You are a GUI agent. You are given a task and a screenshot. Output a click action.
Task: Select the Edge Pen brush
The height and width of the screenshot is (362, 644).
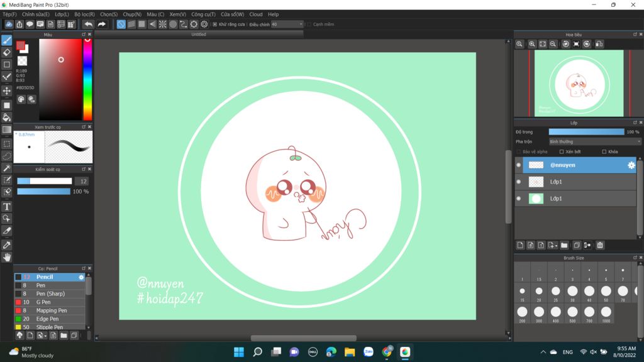point(50,319)
